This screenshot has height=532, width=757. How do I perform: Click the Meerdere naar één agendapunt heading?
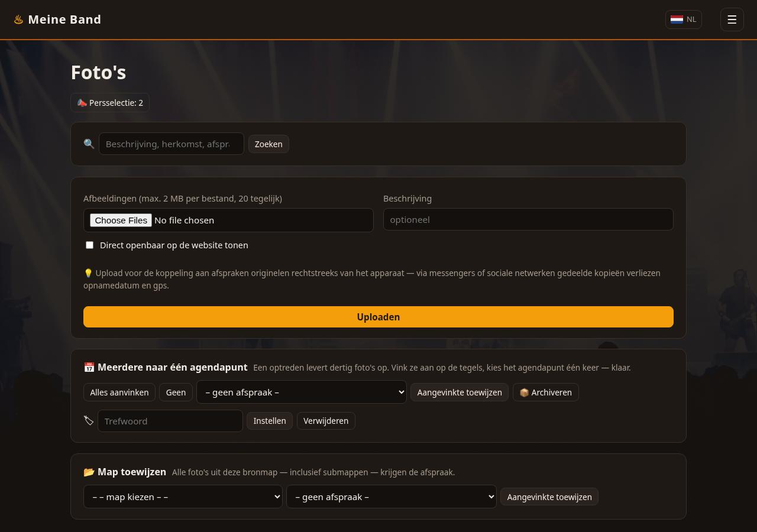(x=166, y=367)
